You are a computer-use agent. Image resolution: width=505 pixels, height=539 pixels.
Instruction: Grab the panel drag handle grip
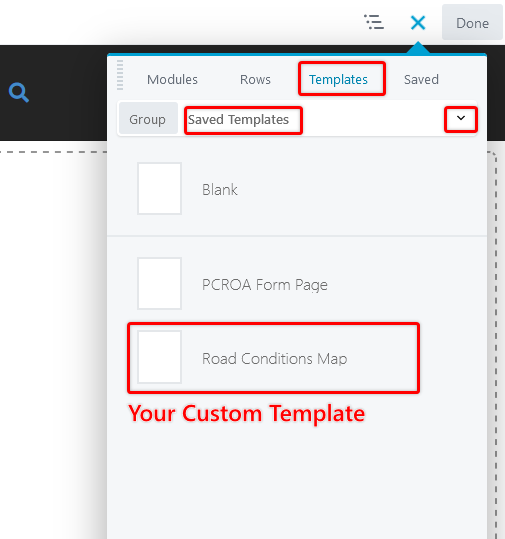120,75
